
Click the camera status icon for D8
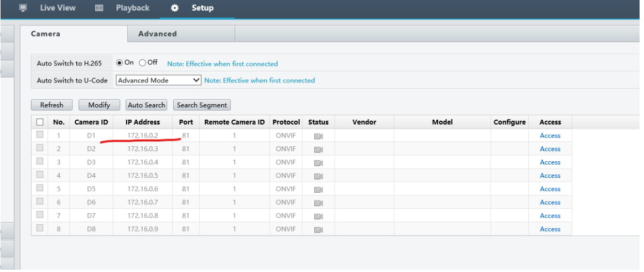[318, 229]
